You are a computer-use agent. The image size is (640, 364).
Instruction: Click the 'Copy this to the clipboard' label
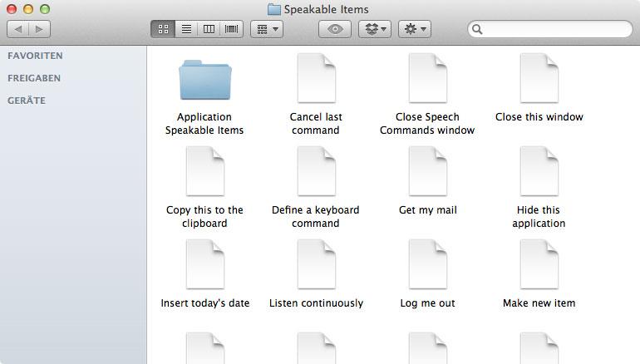click(204, 217)
